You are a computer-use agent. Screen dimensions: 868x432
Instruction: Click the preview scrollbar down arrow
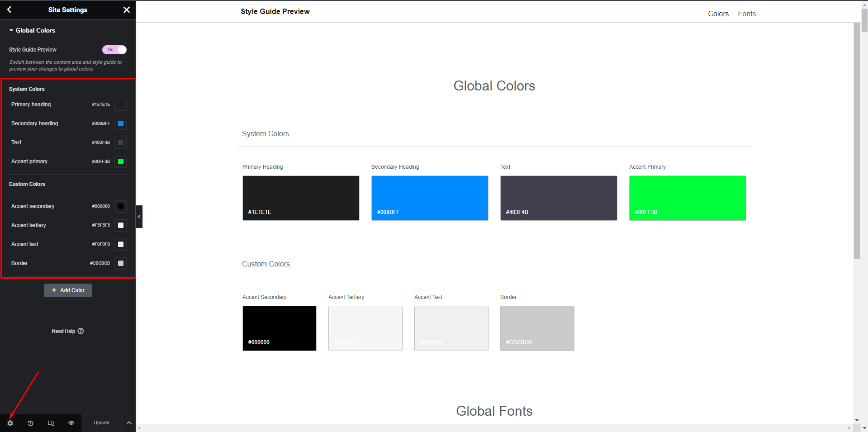click(x=857, y=420)
